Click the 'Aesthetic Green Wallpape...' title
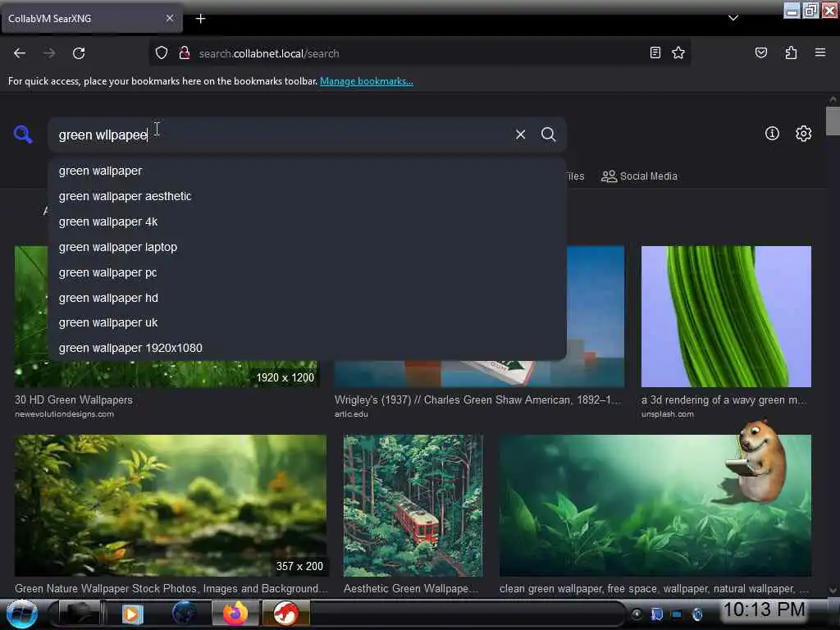This screenshot has width=840, height=630. pyautogui.click(x=411, y=588)
